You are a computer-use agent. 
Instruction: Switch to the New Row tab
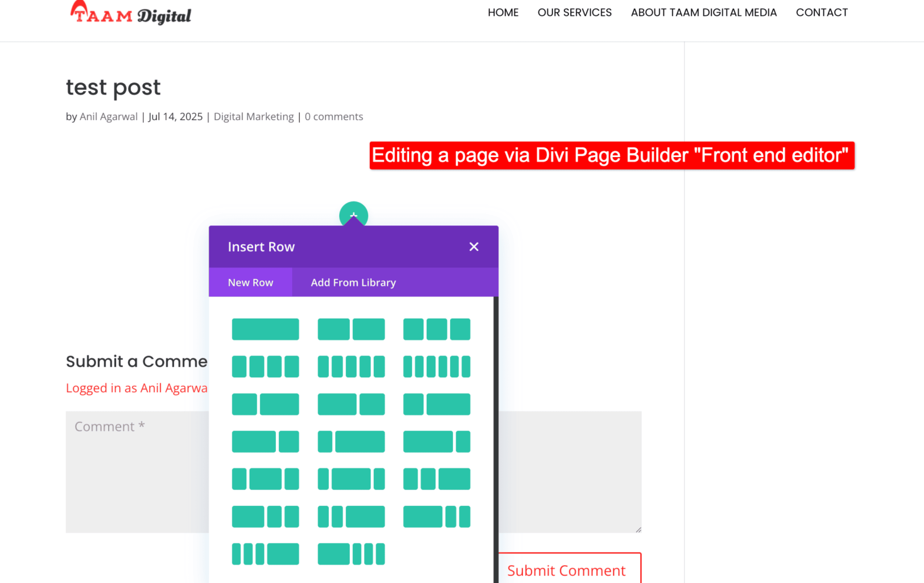250,282
